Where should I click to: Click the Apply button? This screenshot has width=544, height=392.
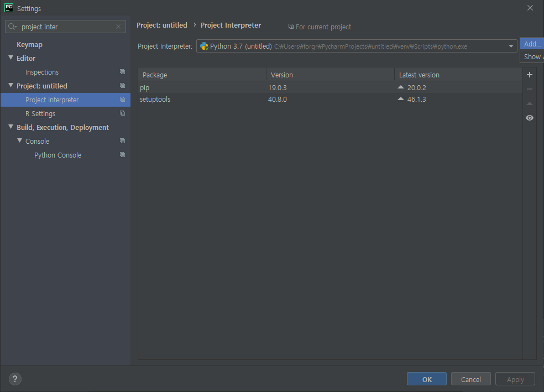[x=515, y=379]
